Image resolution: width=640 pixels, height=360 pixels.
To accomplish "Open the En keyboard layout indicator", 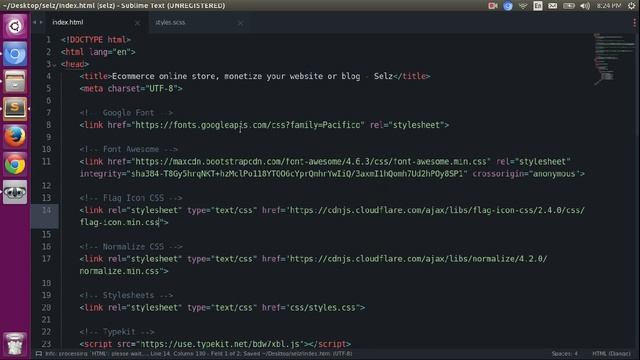I will 538,6.
